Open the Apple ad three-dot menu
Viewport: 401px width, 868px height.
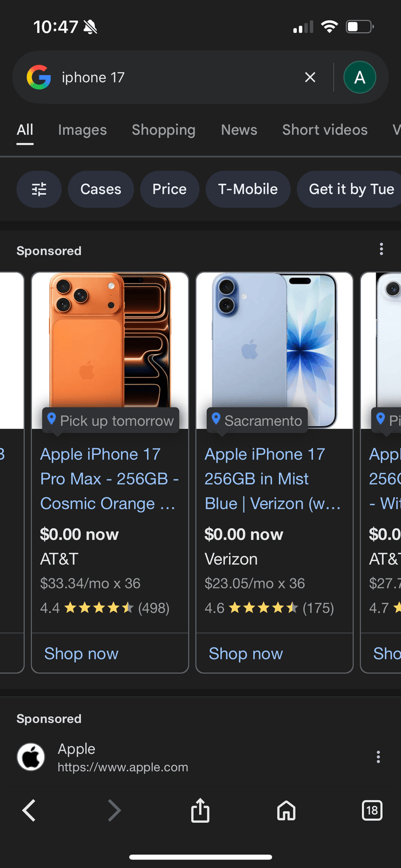pos(378,757)
